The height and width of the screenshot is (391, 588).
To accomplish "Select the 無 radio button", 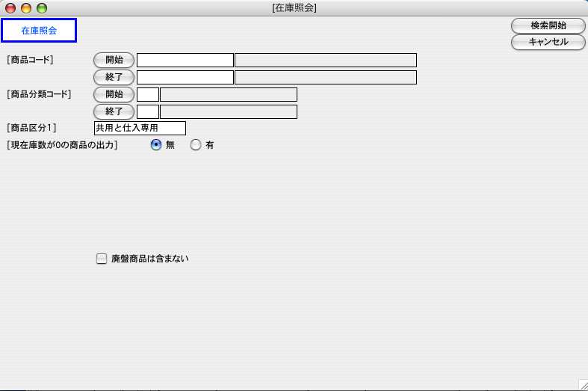I will point(156,145).
